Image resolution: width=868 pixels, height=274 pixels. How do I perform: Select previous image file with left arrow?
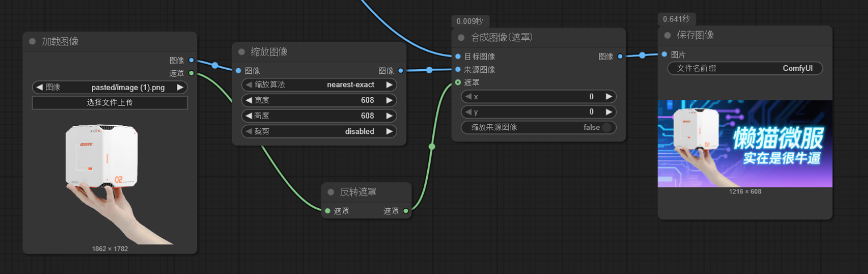[x=39, y=87]
